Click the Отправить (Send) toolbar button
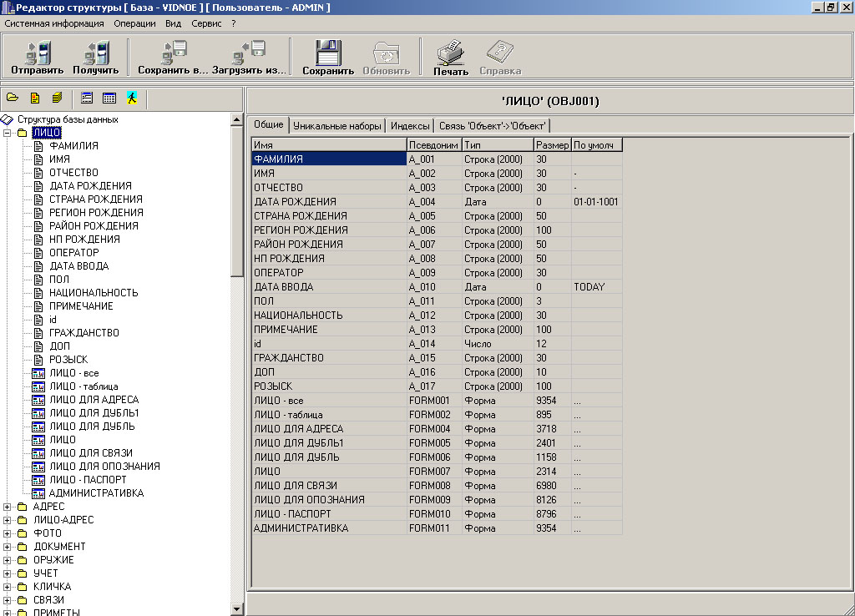 coord(38,58)
